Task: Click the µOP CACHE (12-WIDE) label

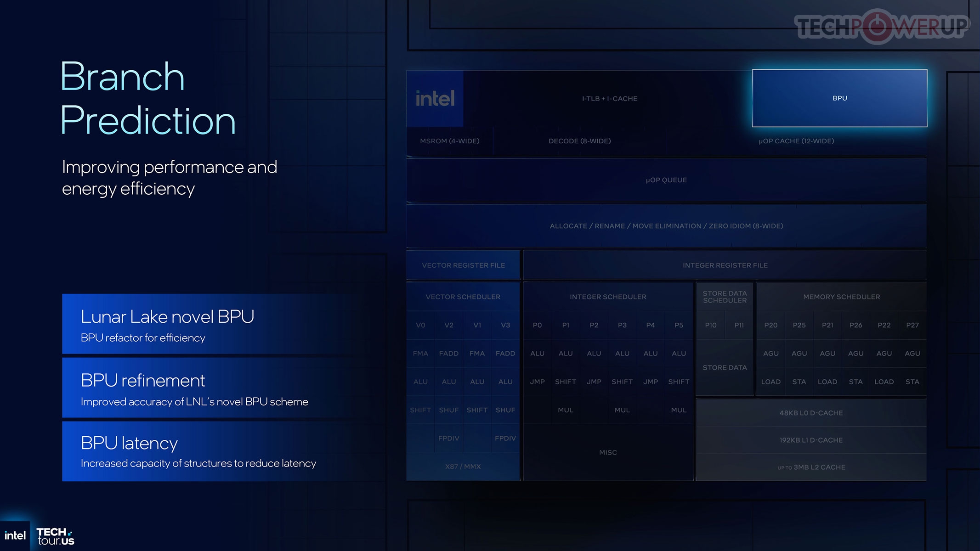Action: point(796,141)
